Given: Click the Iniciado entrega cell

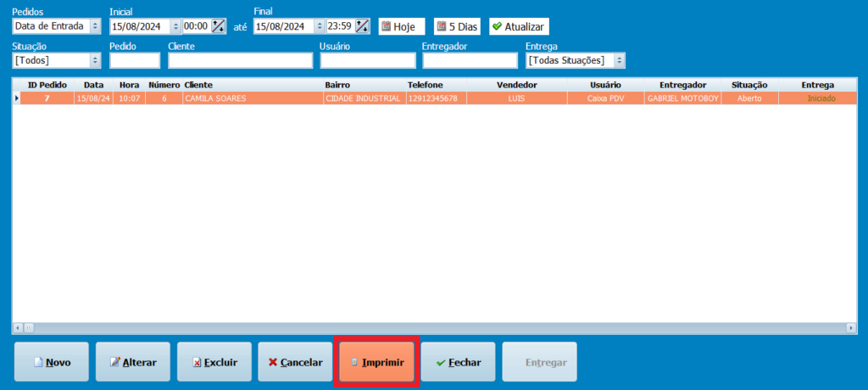Looking at the screenshot, I should (818, 98).
